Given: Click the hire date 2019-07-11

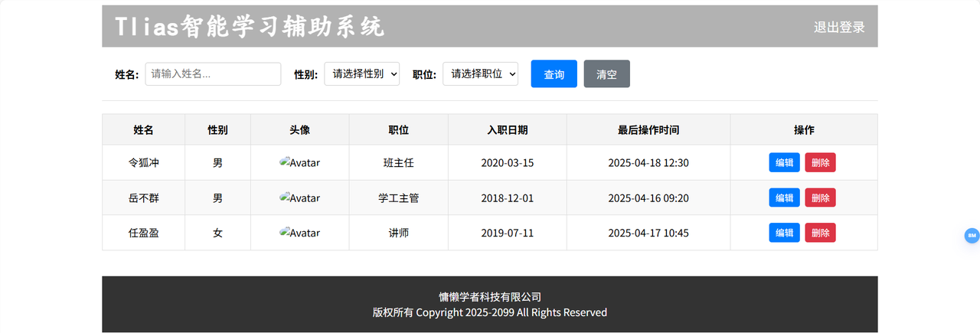Looking at the screenshot, I should (508, 233).
